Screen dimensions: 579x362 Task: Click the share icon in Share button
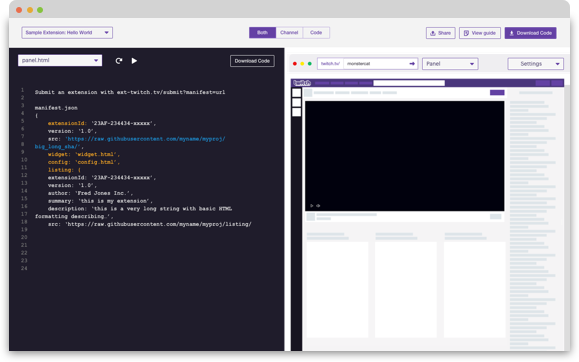tap(433, 33)
